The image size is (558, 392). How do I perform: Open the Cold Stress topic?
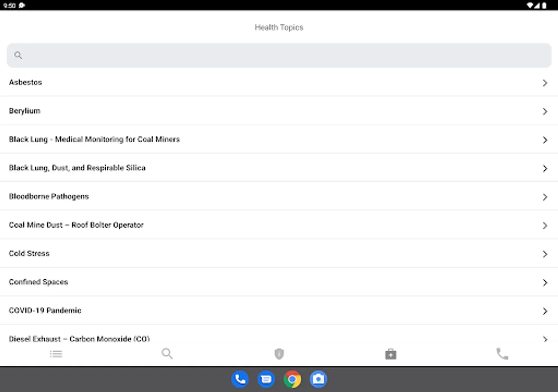coord(279,253)
